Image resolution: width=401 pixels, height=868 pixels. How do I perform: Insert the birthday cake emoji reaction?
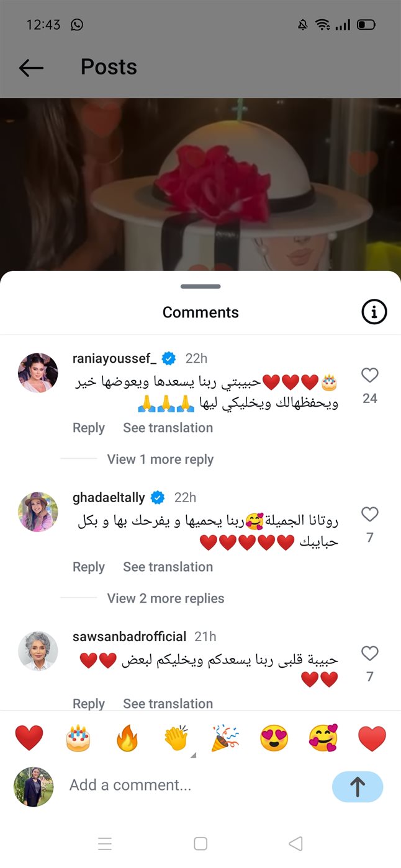[x=78, y=738]
